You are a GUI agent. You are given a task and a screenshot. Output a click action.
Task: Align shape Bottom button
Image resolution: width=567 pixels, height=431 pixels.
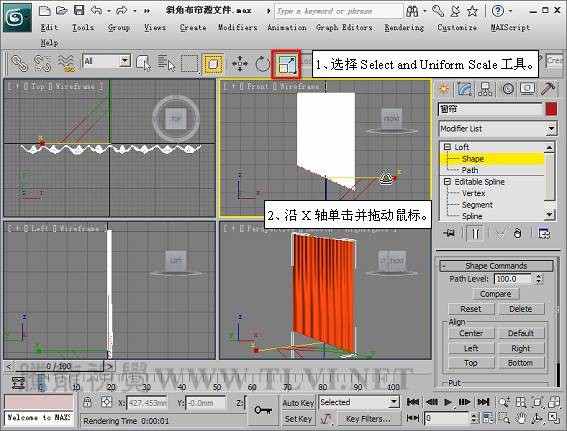521,363
